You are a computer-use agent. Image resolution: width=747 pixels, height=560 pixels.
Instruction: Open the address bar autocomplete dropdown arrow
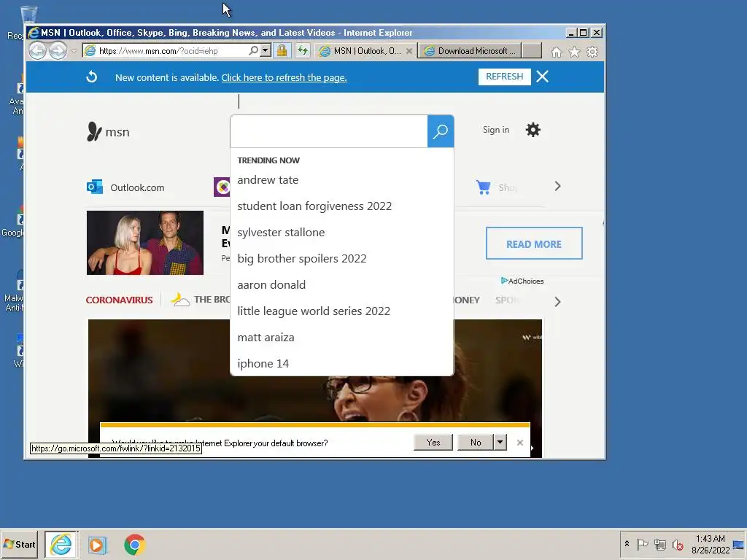[266, 50]
